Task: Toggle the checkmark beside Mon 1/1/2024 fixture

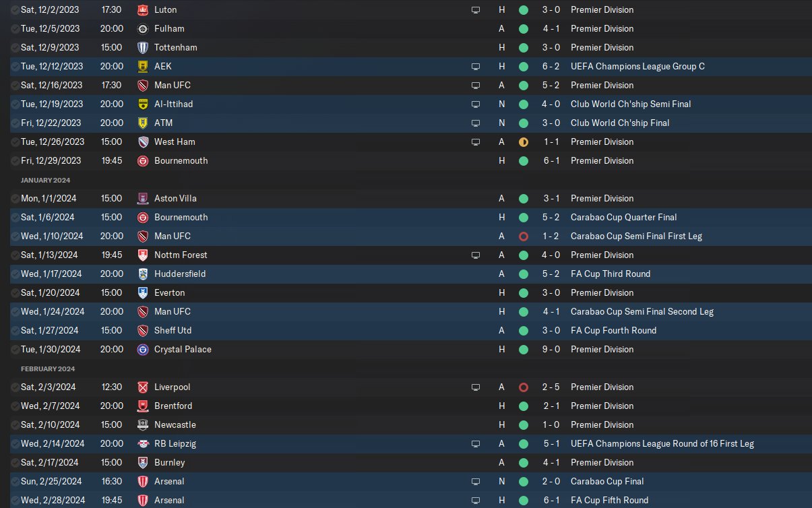Action: tap(15, 199)
